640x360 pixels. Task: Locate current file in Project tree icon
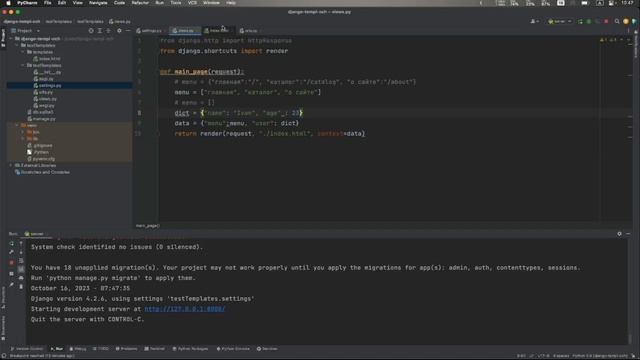point(91,31)
